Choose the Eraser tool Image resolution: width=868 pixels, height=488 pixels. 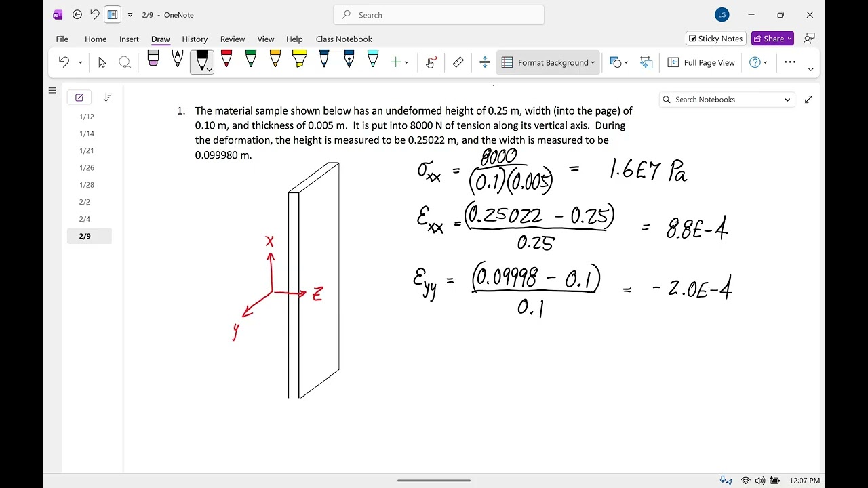pos(153,60)
